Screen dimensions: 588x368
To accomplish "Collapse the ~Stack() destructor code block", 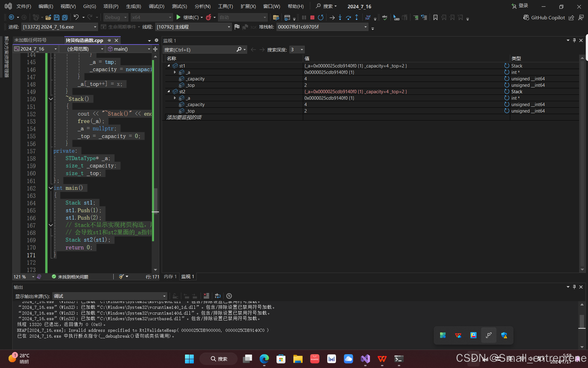I will [x=51, y=99].
